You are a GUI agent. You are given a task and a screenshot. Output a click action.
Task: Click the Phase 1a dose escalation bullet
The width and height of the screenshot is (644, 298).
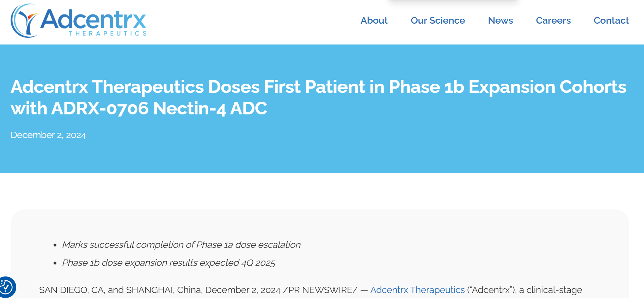pos(181,245)
